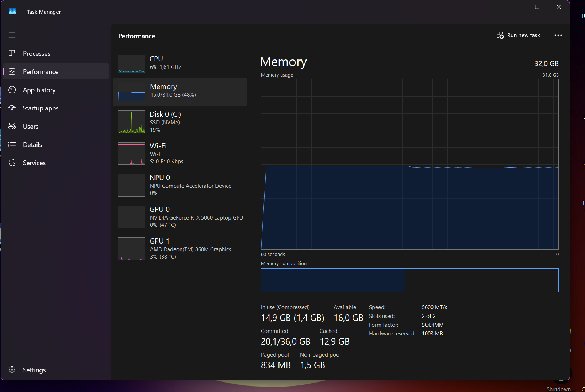Open Task Manager Settings
Viewport: 585px width, 392px height.
pos(56,370)
